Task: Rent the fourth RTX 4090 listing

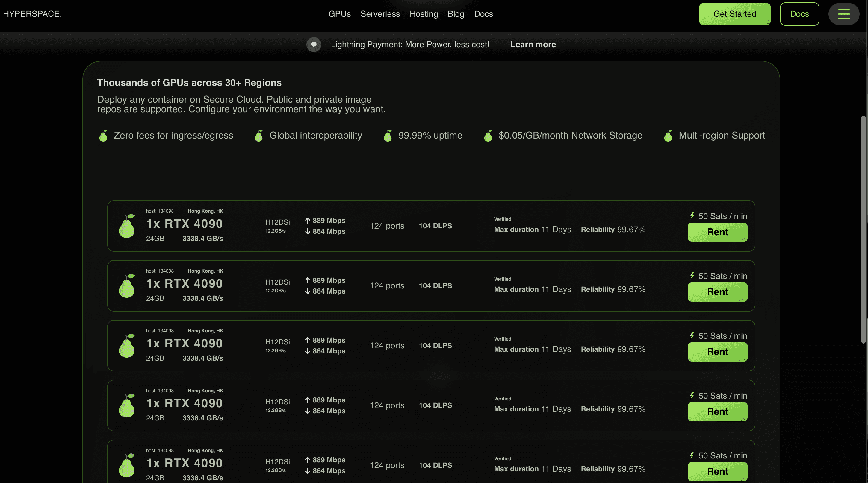Action: coord(717,412)
